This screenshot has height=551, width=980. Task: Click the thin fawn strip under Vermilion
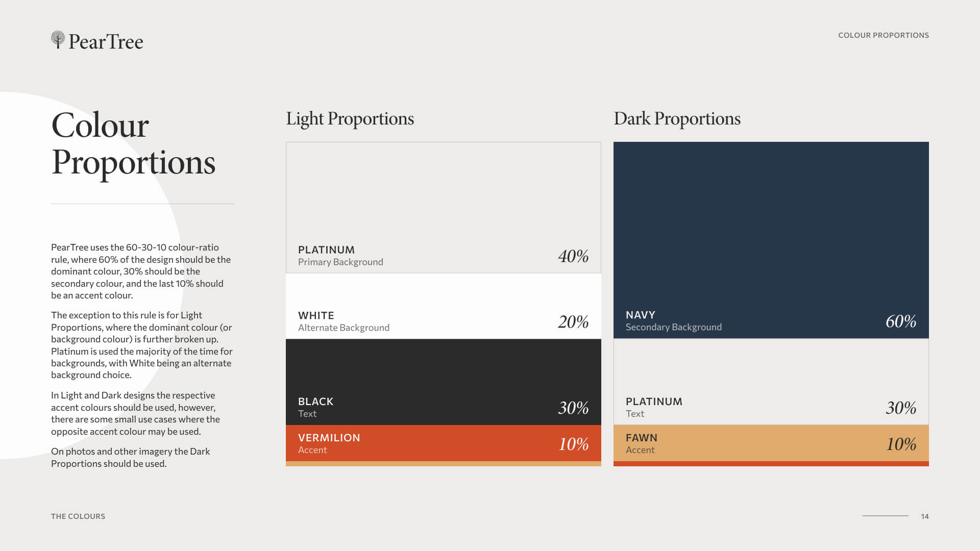[444, 464]
